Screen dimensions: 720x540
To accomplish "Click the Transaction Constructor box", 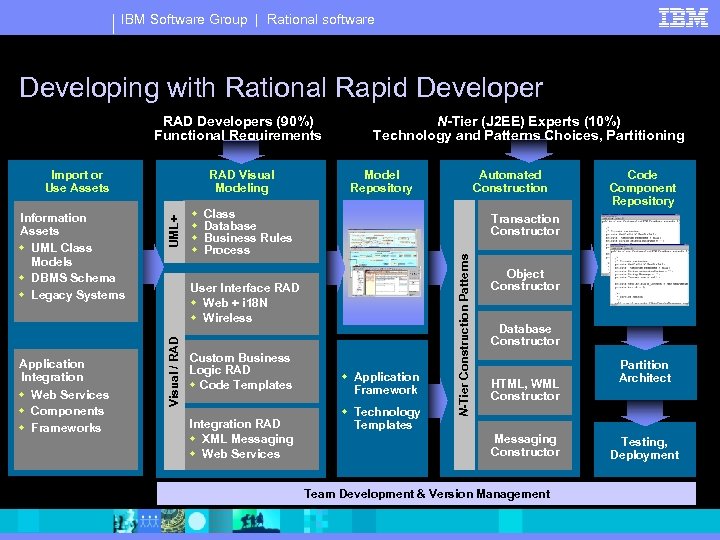I will coord(525,225).
